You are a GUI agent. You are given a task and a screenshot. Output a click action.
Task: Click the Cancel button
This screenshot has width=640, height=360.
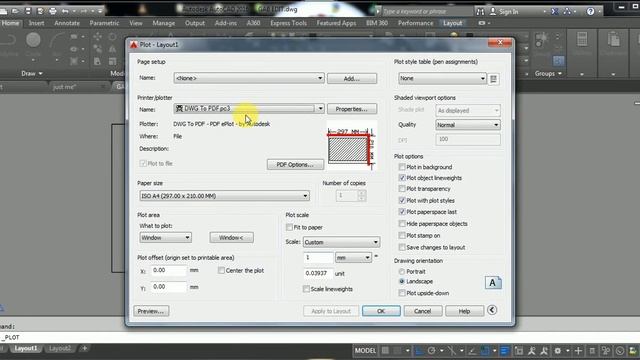[x=422, y=311]
